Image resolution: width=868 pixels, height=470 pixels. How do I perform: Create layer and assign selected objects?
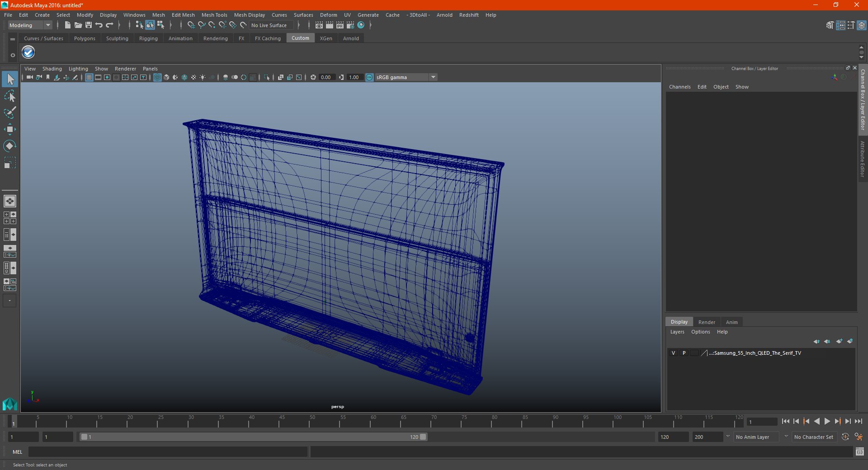[x=850, y=341]
